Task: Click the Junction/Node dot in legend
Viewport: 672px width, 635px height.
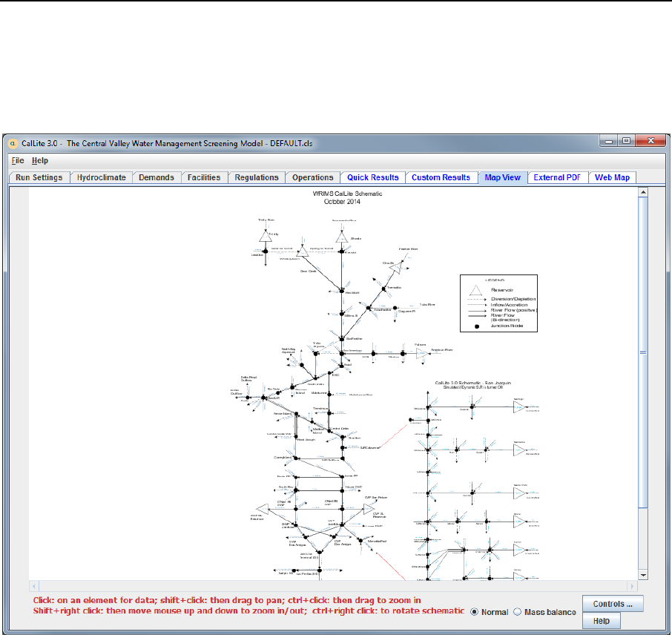Action: 477,326
